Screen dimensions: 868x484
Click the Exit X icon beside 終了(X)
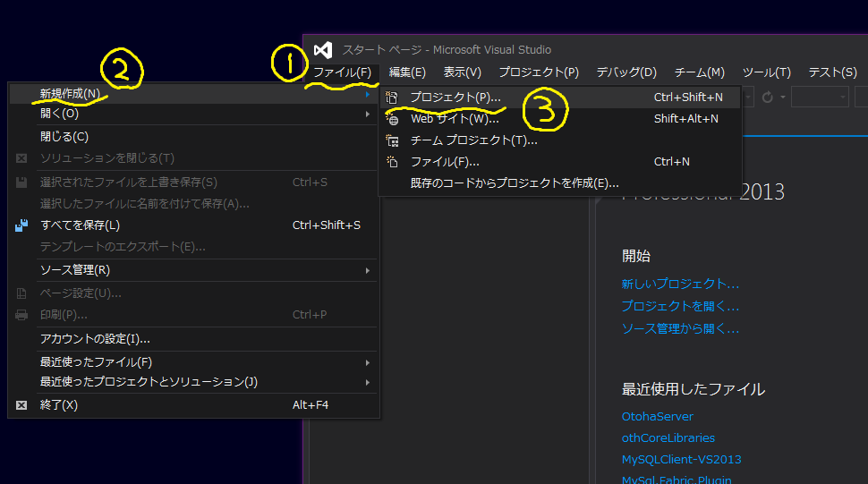(x=21, y=405)
